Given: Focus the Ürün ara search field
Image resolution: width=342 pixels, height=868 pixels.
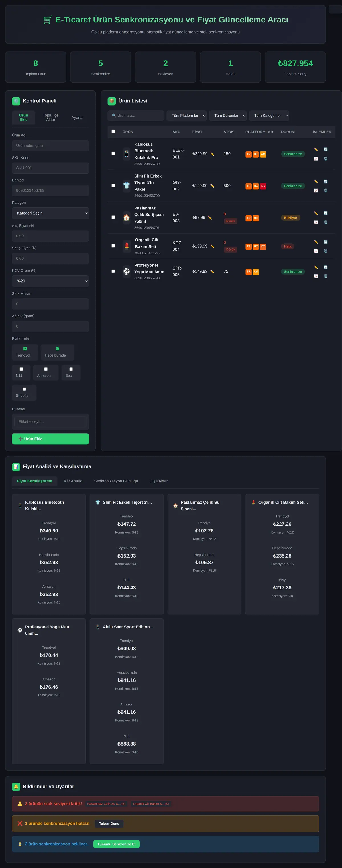Looking at the screenshot, I should (x=136, y=116).
